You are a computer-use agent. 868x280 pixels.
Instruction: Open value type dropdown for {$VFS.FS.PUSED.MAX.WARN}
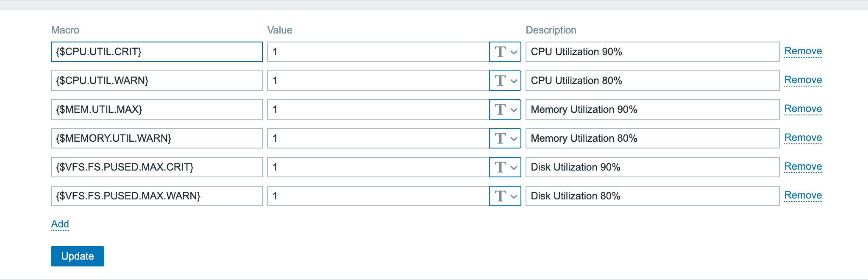tap(505, 196)
